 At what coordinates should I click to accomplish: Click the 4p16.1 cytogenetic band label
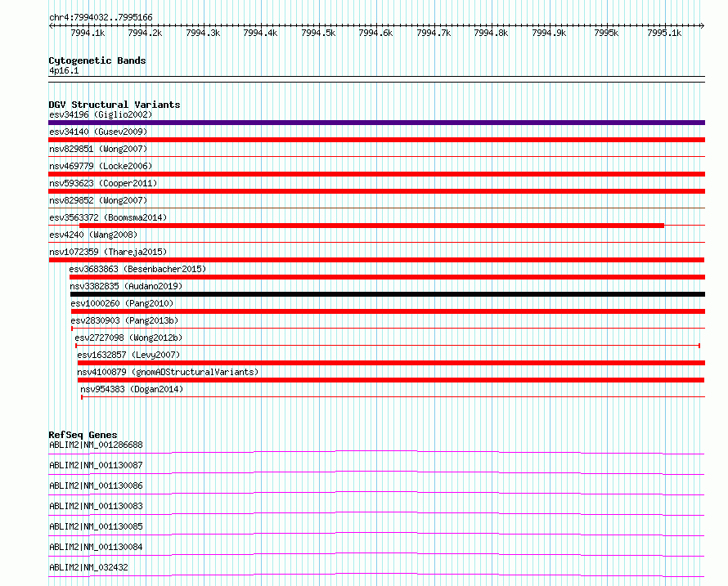[x=64, y=70]
